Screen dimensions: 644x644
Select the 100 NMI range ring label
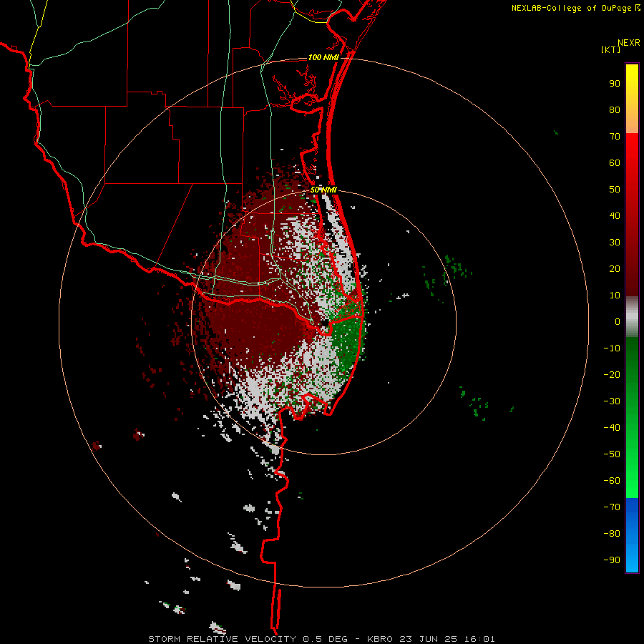[x=323, y=57]
